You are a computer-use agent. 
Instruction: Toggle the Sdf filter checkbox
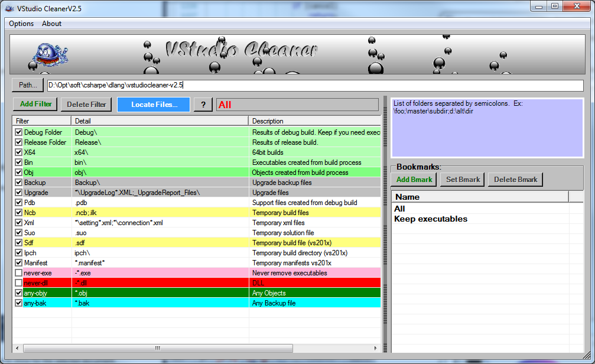pyautogui.click(x=18, y=243)
